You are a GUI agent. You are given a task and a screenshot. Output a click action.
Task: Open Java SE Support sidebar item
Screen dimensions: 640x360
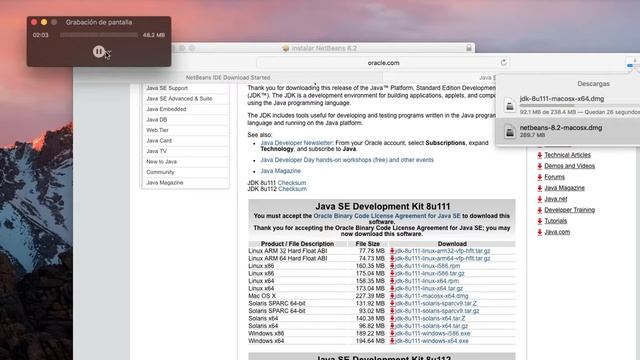(x=167, y=88)
